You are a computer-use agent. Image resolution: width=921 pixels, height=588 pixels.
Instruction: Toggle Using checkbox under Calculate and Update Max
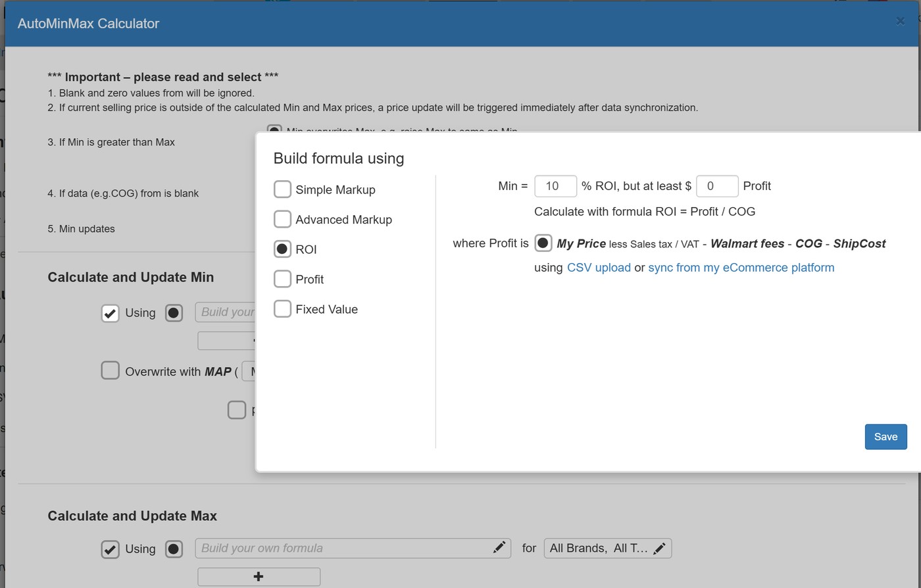(x=110, y=549)
